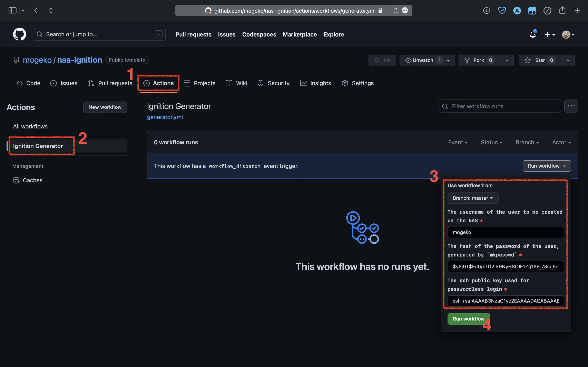Open the workflow options kebab menu
Viewport: 588px width, 367px height.
(571, 106)
